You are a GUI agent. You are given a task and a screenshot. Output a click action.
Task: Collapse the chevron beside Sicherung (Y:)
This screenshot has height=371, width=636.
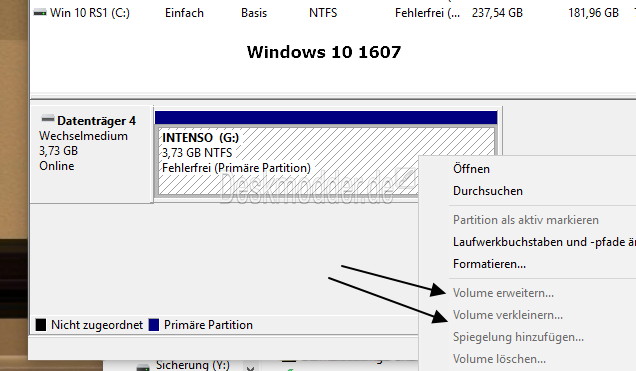[x=250, y=369]
